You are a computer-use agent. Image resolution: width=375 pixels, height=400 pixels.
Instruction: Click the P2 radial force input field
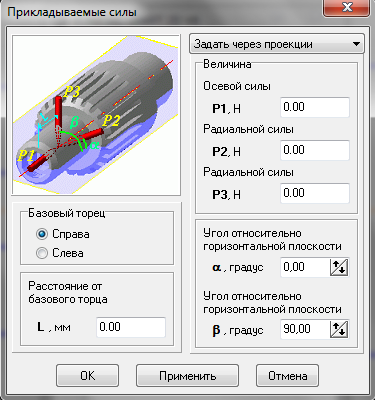(x=315, y=150)
